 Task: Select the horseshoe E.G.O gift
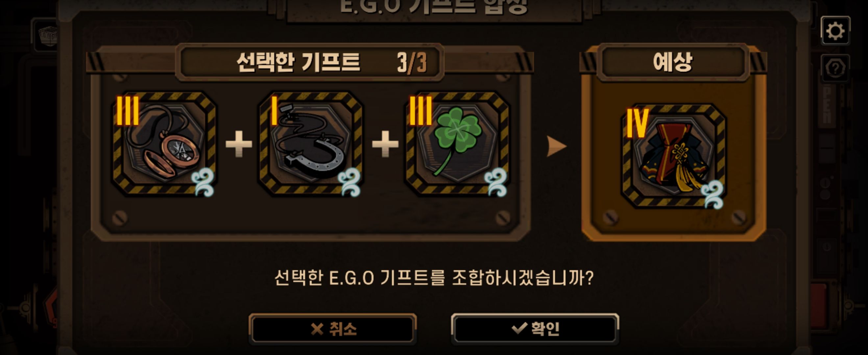coord(311,143)
